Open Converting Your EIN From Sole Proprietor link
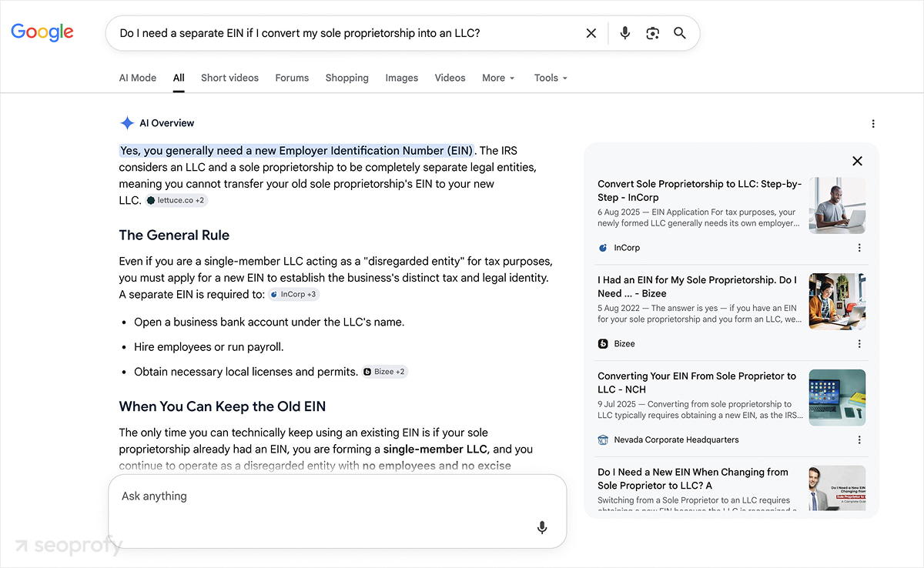 pos(697,383)
